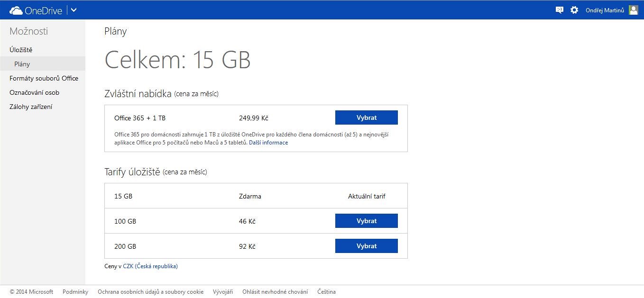
Task: Open the Plány sidebar item
Action: point(22,64)
